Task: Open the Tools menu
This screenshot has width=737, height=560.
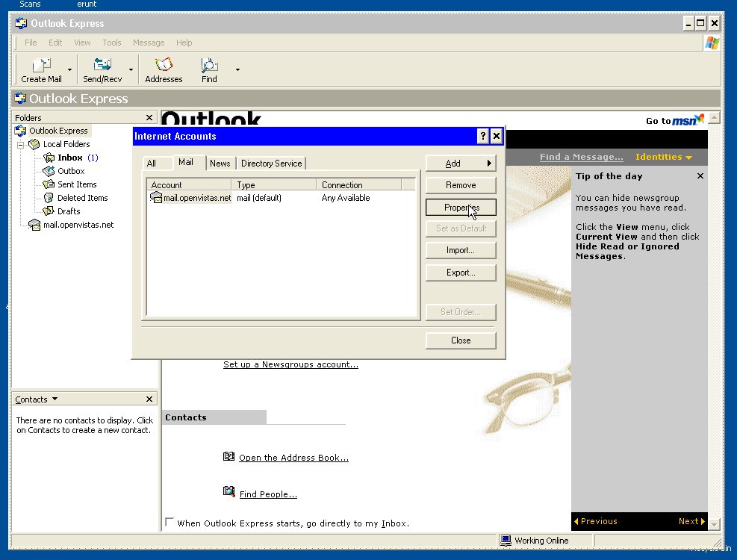Action: pos(112,43)
